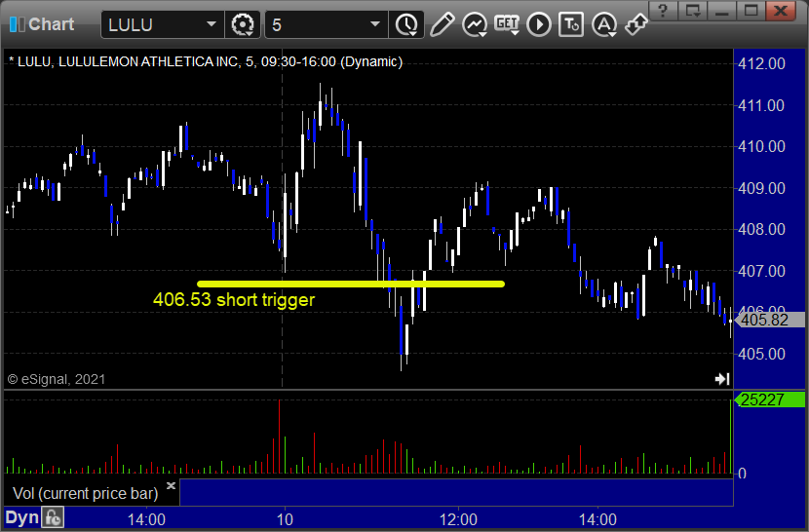Start bar replay with the play icon
This screenshot has width=809, height=532.
(x=539, y=24)
